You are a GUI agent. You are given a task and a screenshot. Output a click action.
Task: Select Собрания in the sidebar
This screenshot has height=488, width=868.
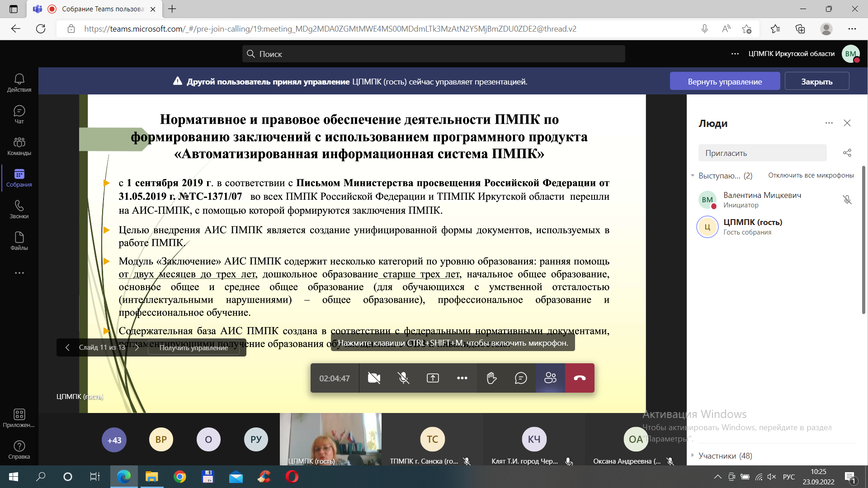(x=19, y=178)
